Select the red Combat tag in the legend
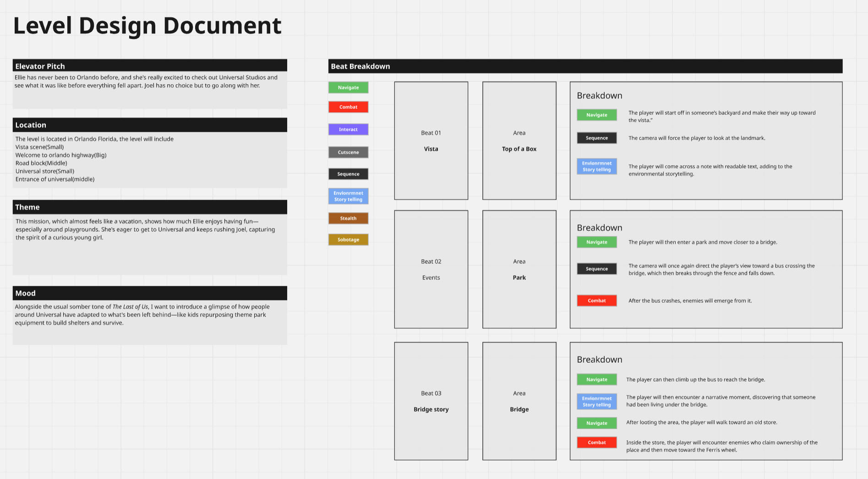This screenshot has width=868, height=479. [348, 107]
